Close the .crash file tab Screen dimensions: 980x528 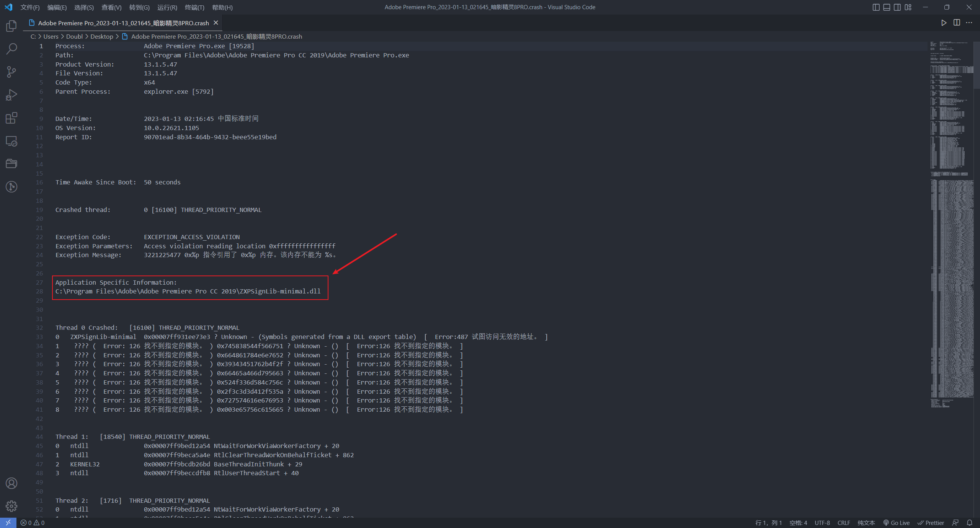pos(216,23)
